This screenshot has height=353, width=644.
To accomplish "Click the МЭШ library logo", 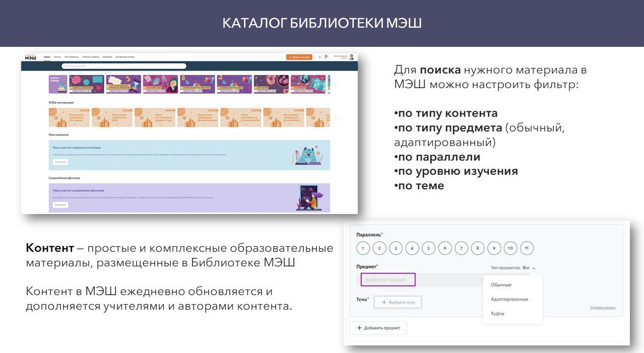I will click(x=30, y=57).
